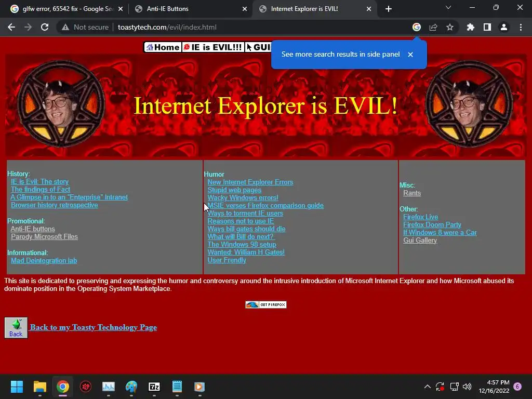
Task: Open Firefox Live link
Action: pyautogui.click(x=420, y=217)
